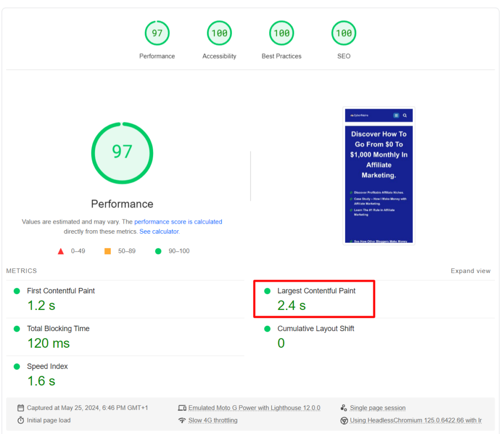
Task: Click the session icon beside Single page session
Action: point(345,407)
